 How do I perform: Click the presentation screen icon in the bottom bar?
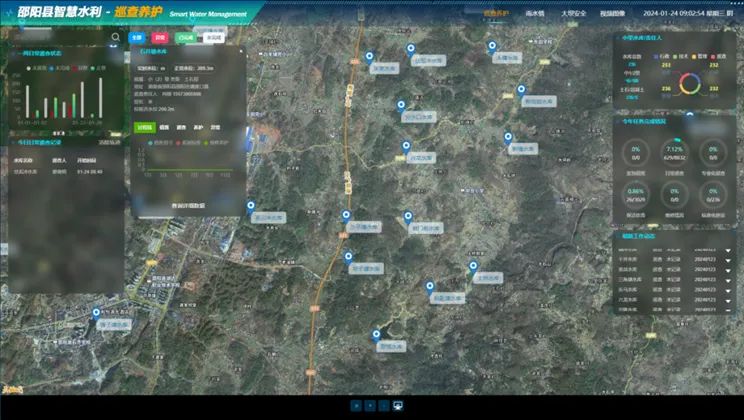point(398,406)
